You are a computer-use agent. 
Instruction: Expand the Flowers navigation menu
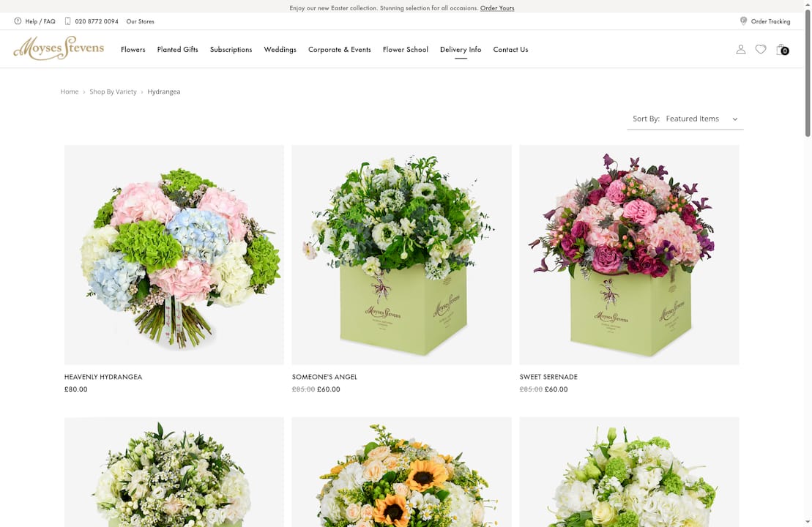133,49
